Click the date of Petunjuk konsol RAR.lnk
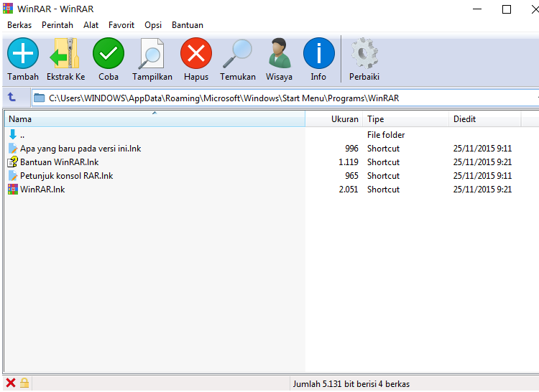Viewport: 539px width, 392px height. coord(482,176)
